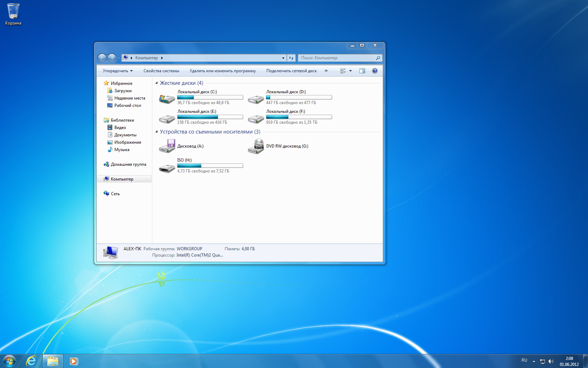Select the DVD RW drive (G:) icon
The height and width of the screenshot is (368, 588).
[x=256, y=146]
